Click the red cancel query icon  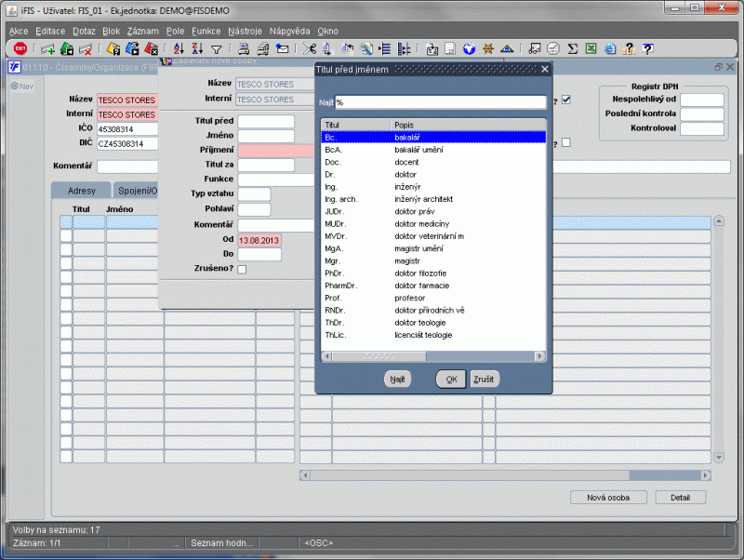tap(151, 48)
